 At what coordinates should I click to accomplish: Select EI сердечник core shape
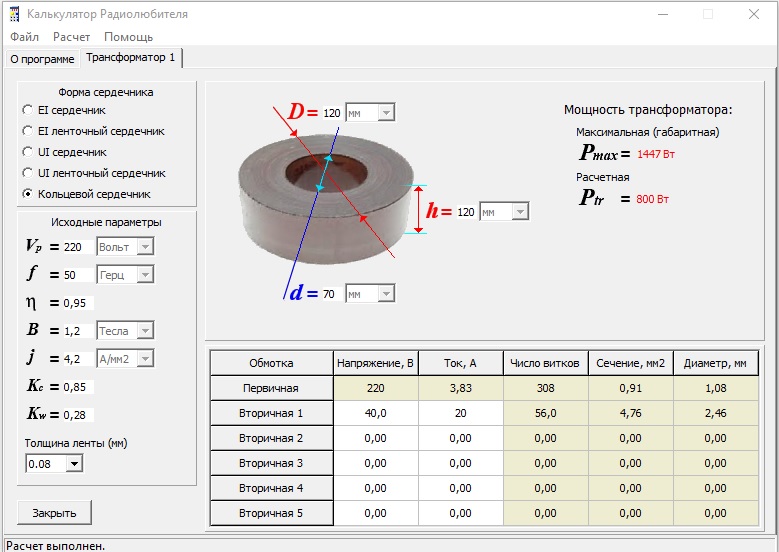coord(28,110)
